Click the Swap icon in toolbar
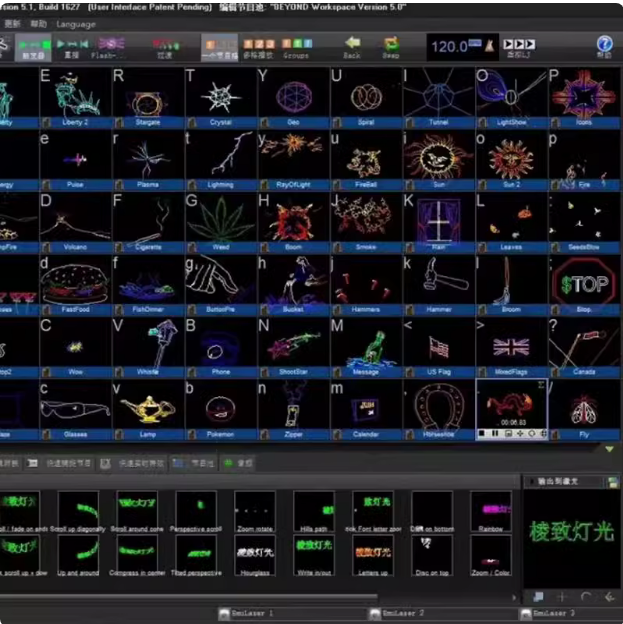Screen dimensions: 623x624 pos(391,43)
